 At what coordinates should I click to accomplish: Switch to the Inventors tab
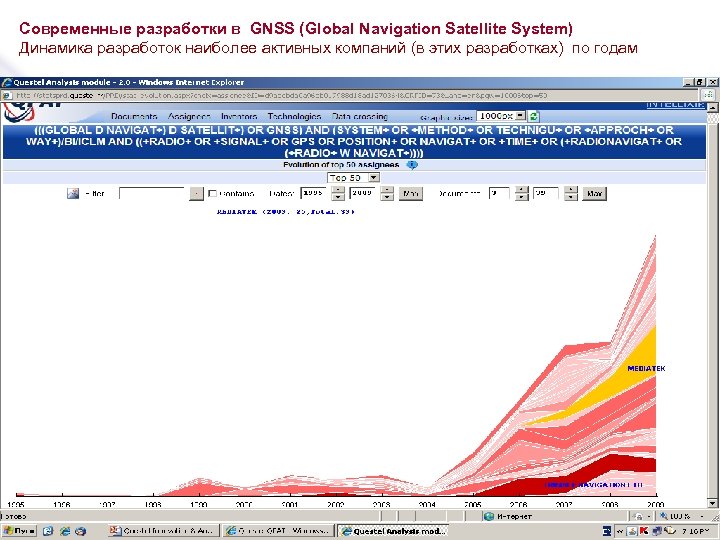pos(239,116)
